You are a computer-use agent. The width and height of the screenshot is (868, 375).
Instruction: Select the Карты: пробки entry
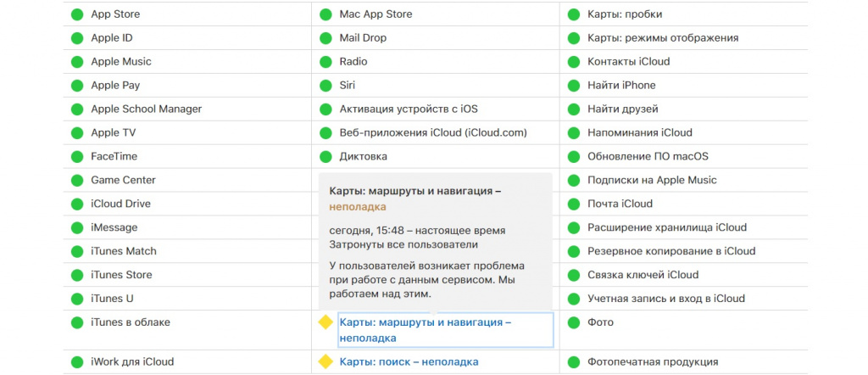(625, 14)
